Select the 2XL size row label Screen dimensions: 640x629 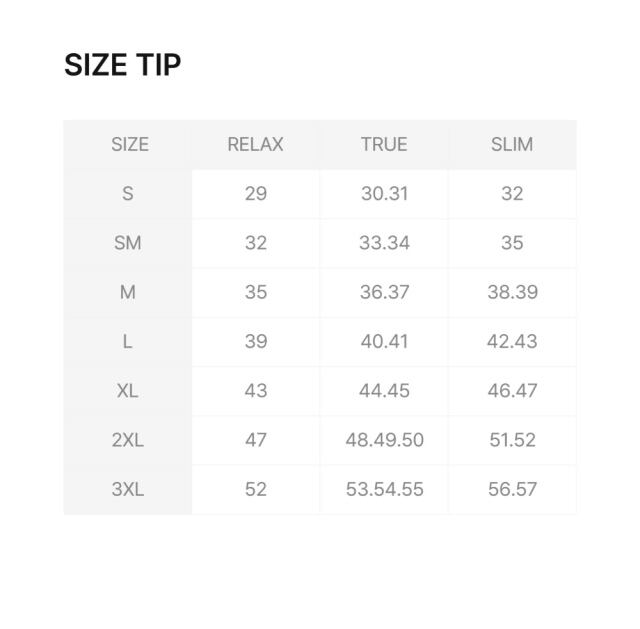tap(128, 440)
